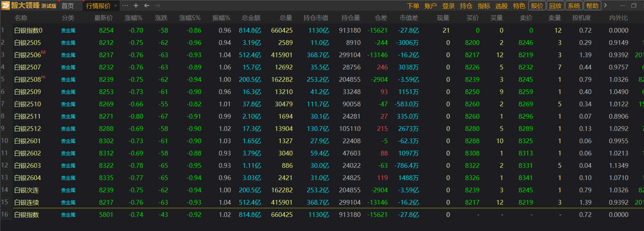Sort by the 总金额 column header
The height and width of the screenshot is (231, 644).
(251, 18)
